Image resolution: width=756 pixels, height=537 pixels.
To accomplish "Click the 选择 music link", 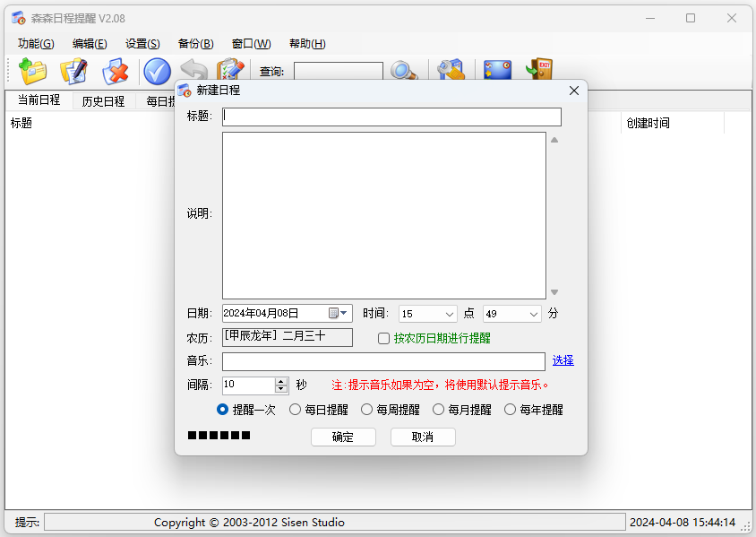I will [563, 360].
